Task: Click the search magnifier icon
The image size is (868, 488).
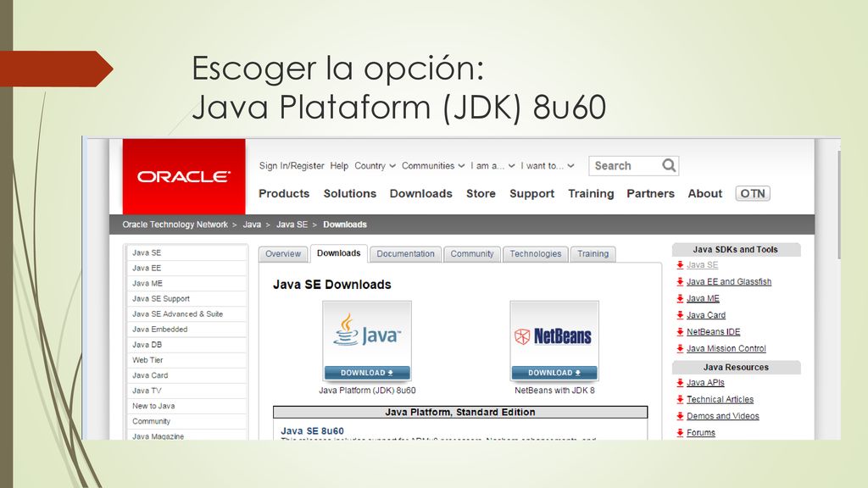Action: coord(669,165)
